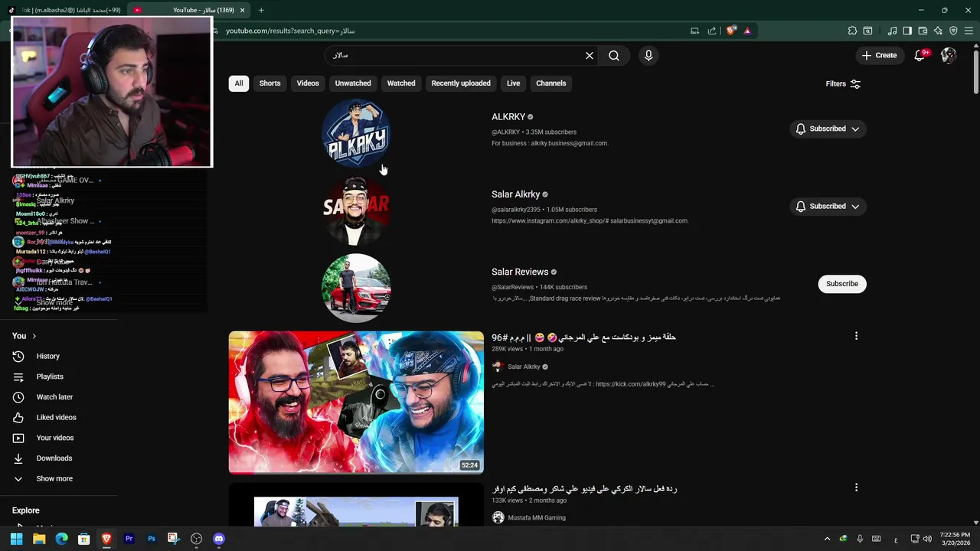Screen dimensions: 980x551
Task: Launch Premiere Pro from the taskbar
Action: [x=129, y=539]
